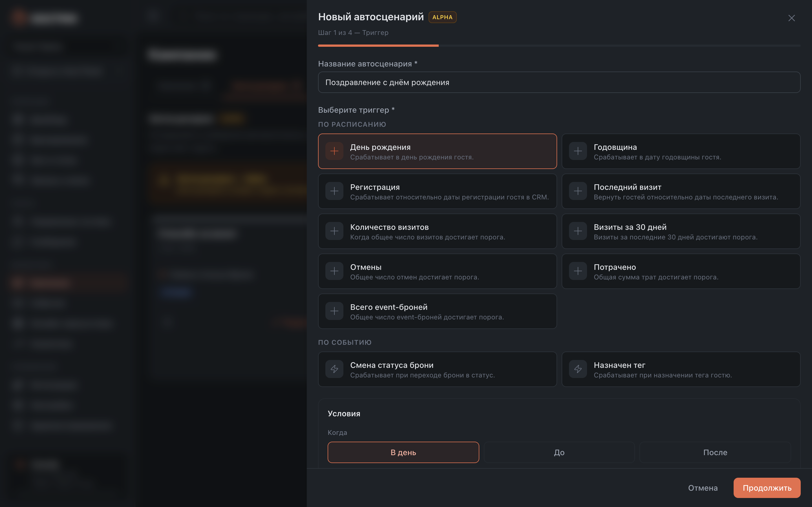Select the В день timing option
The height and width of the screenshot is (507, 812).
[x=403, y=452]
